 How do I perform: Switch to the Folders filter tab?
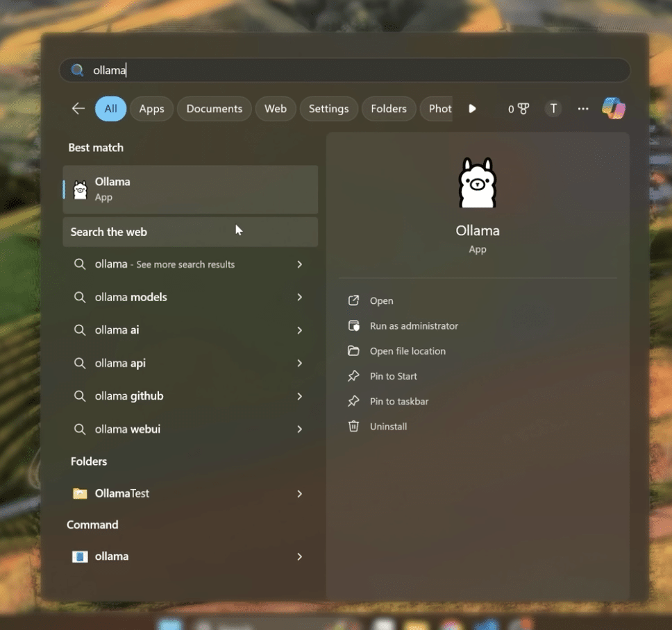[x=389, y=109]
